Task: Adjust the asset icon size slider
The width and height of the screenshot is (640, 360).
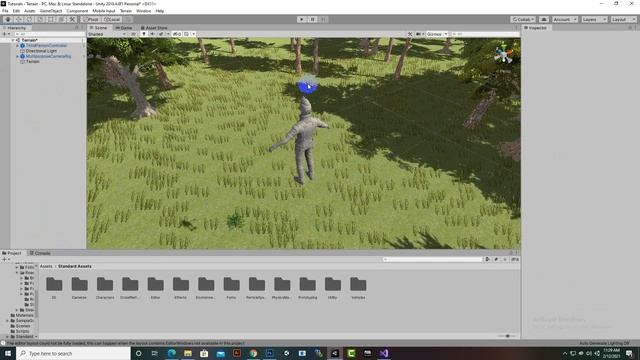Action: coord(507,336)
